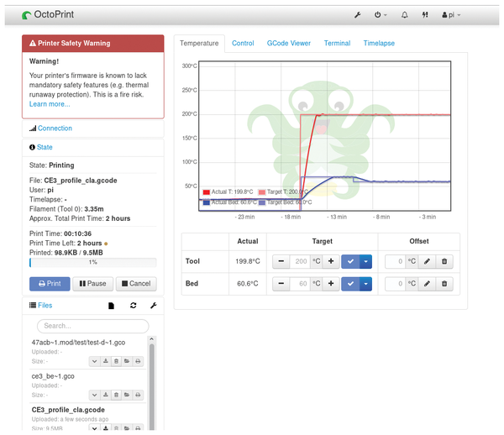Clear Bed offset with trash icon
The height and width of the screenshot is (435, 504).
(444, 284)
